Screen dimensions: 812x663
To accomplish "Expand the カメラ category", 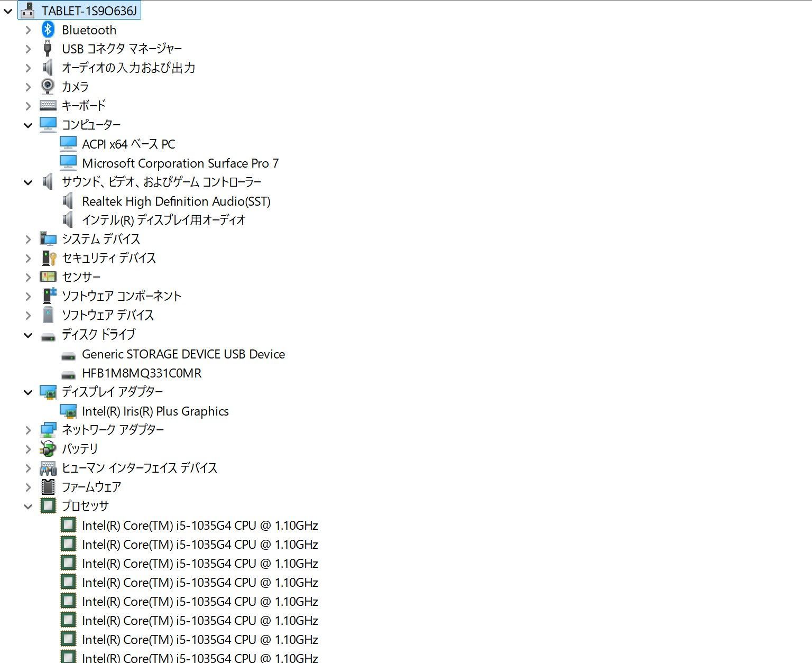I will click(28, 87).
